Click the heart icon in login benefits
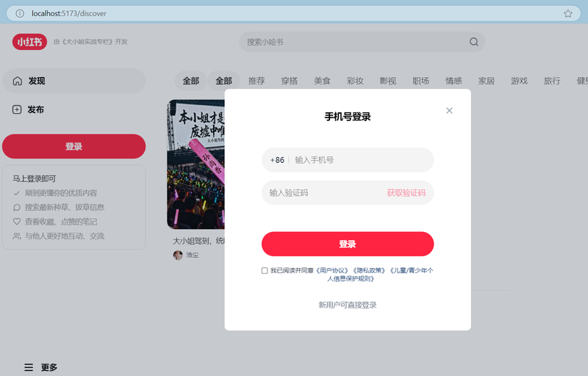 coord(16,222)
